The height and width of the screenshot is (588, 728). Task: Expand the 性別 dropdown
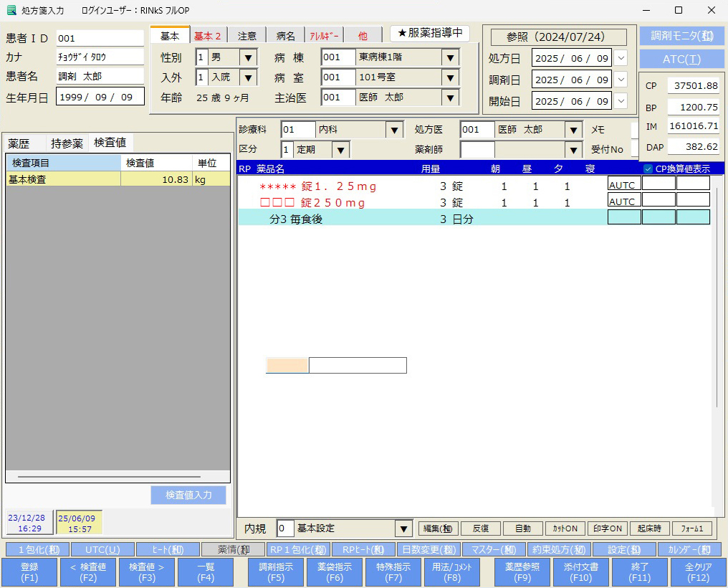pos(248,57)
